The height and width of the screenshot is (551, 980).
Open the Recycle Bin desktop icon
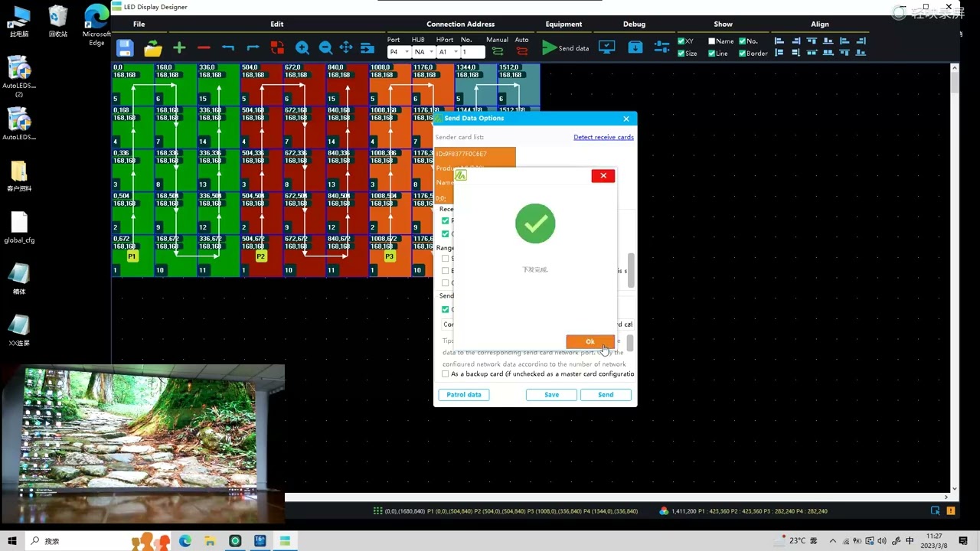[x=57, y=21]
